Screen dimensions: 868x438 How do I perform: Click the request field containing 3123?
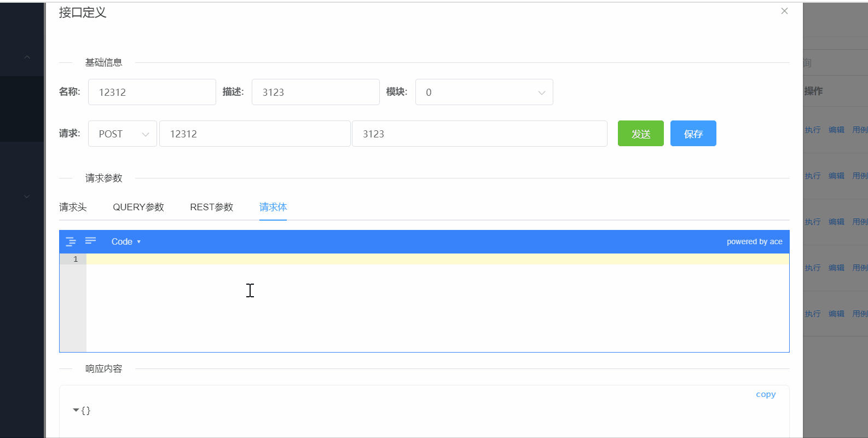click(x=479, y=134)
